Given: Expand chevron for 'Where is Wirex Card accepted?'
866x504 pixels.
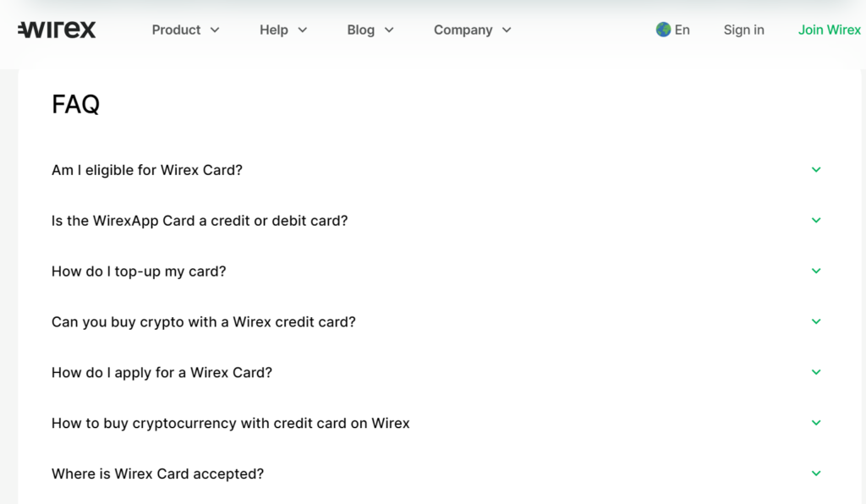Looking at the screenshot, I should tap(816, 474).
